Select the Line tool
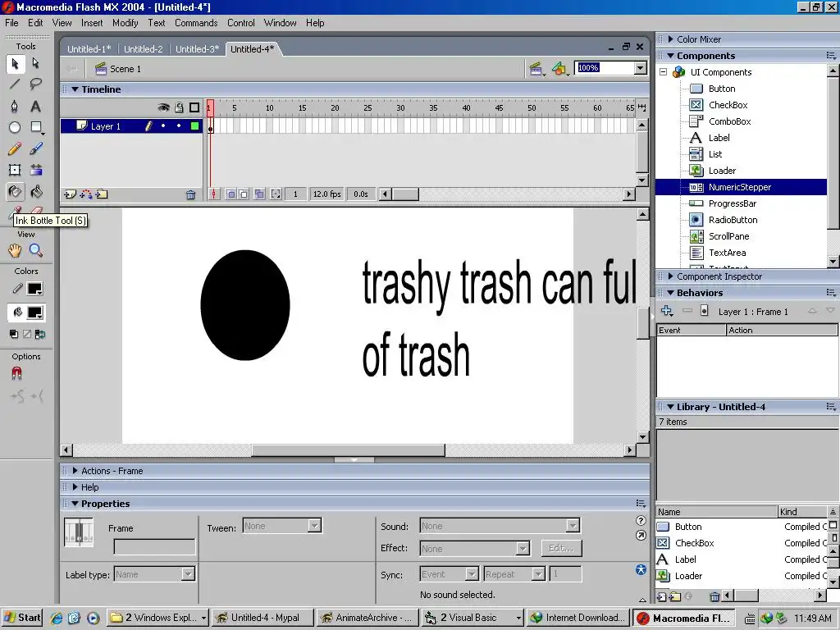 [x=15, y=84]
